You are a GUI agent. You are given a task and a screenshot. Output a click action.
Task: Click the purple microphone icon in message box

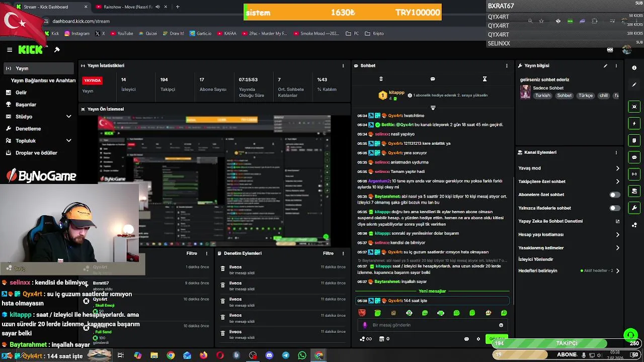(x=365, y=325)
